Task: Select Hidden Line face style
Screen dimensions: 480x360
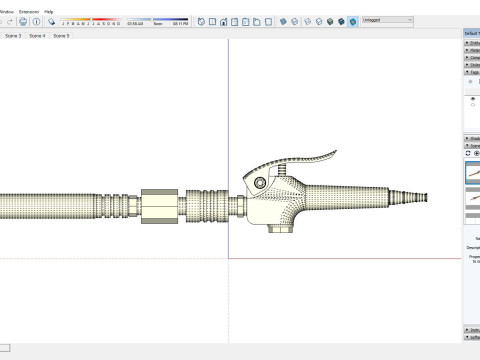Action: pyautogui.click(x=319, y=22)
